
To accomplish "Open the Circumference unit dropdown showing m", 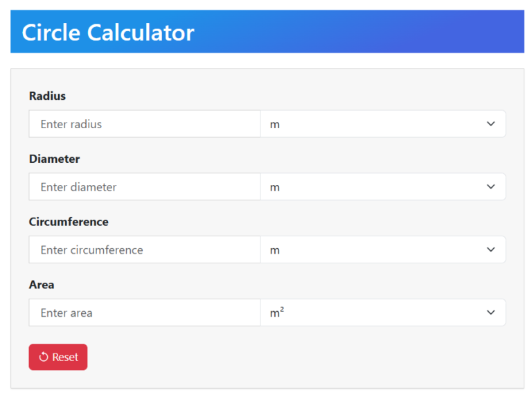I will click(x=383, y=249).
